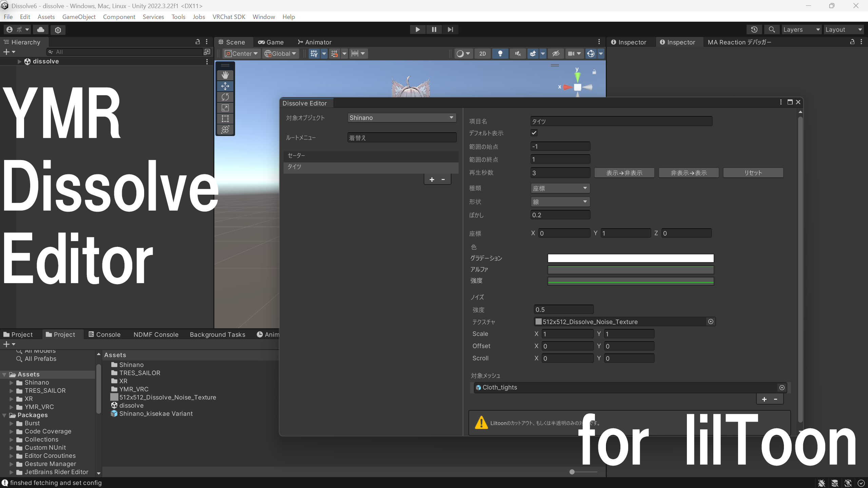Open the 種類 座標 dropdown
Image resolution: width=868 pixels, height=488 pixels.
pos(560,188)
